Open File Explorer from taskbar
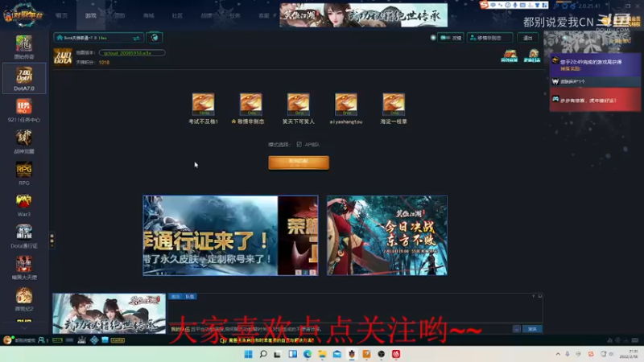 pos(322,354)
